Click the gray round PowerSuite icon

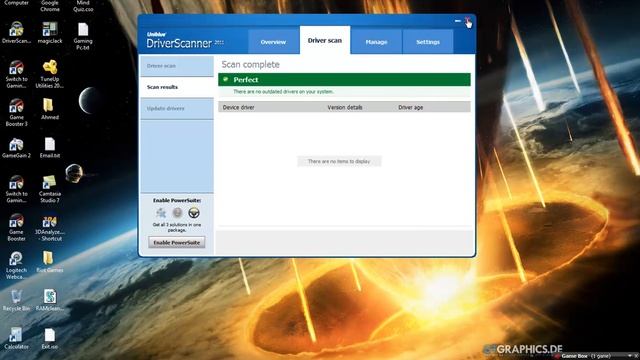pos(177,213)
